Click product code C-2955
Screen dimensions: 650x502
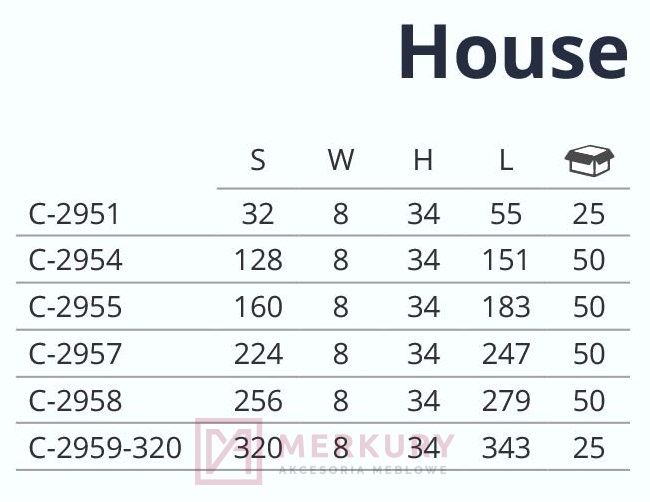point(76,307)
